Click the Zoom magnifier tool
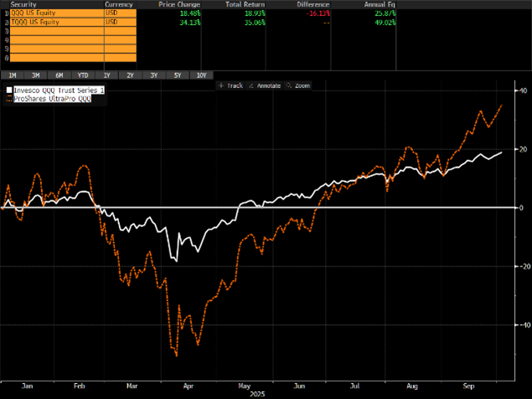Image resolution: width=532 pixels, height=399 pixels. coord(299,85)
